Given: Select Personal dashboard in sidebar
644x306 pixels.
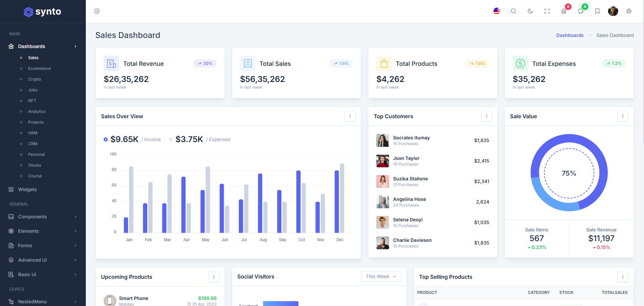Looking at the screenshot, I should point(36,155).
